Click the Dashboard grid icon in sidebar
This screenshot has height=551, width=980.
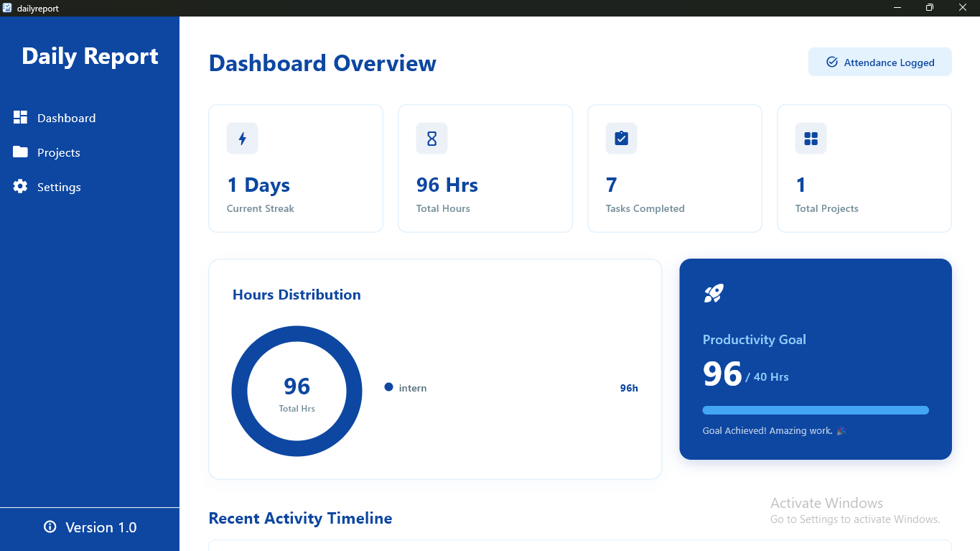click(x=20, y=118)
